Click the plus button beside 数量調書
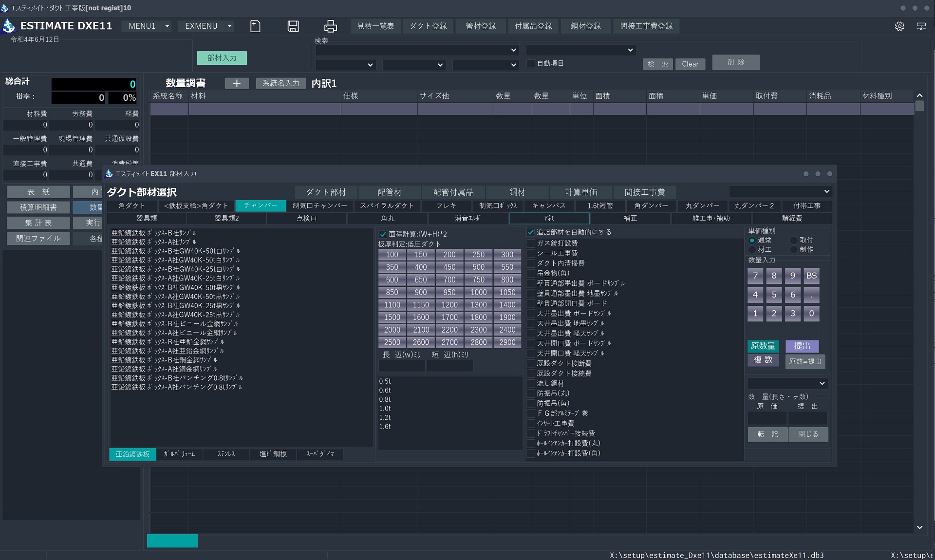Screen dimensions: 935x560 click(x=237, y=83)
